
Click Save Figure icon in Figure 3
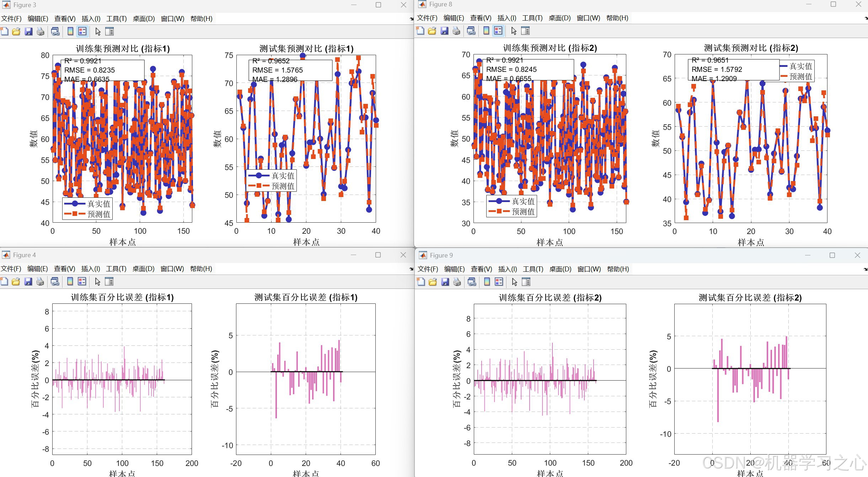[x=28, y=32]
